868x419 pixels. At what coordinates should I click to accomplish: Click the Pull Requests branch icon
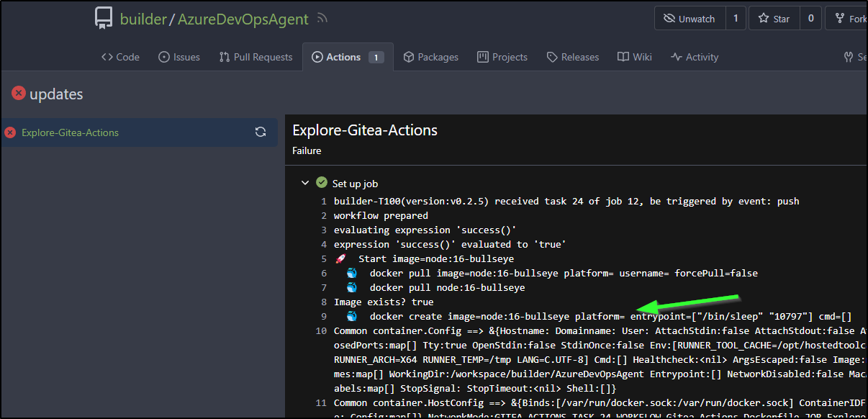[x=225, y=57]
